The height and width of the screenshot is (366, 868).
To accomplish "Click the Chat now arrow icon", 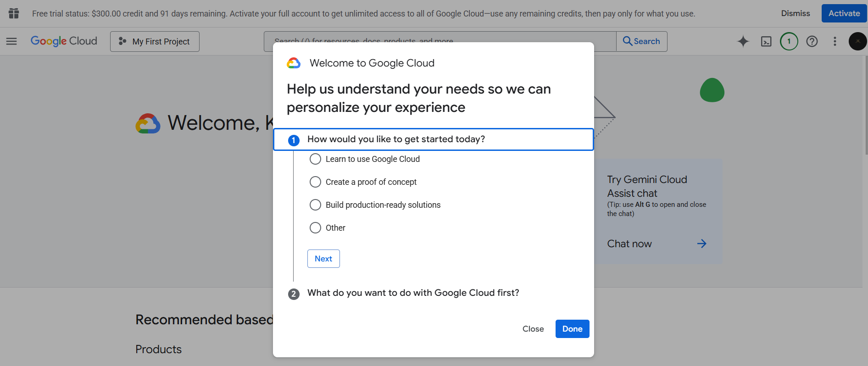I will tap(701, 244).
